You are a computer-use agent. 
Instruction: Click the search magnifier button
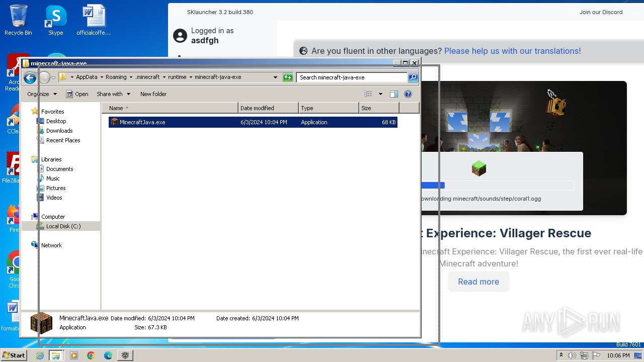pyautogui.click(x=413, y=77)
